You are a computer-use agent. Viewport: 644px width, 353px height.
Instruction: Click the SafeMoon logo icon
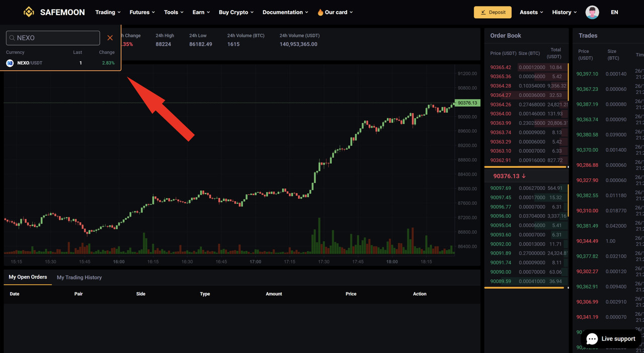[x=29, y=12]
